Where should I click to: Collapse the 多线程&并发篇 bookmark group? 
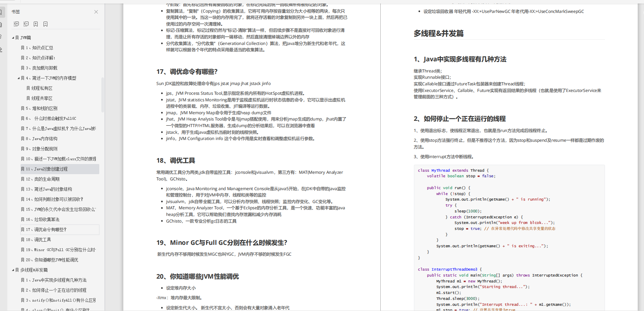tap(13, 270)
